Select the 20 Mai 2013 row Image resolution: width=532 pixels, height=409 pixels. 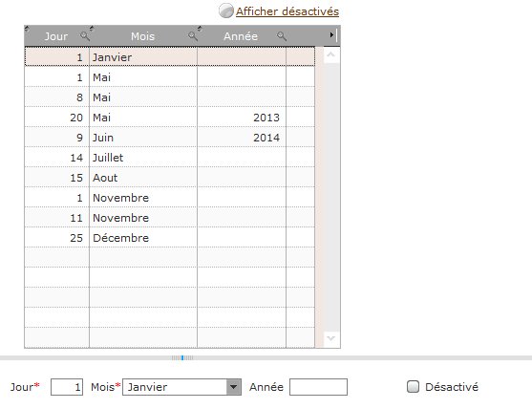point(170,118)
